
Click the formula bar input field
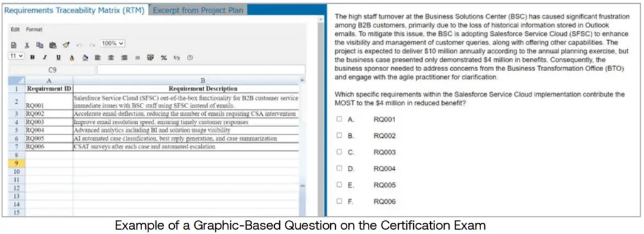[201, 70]
